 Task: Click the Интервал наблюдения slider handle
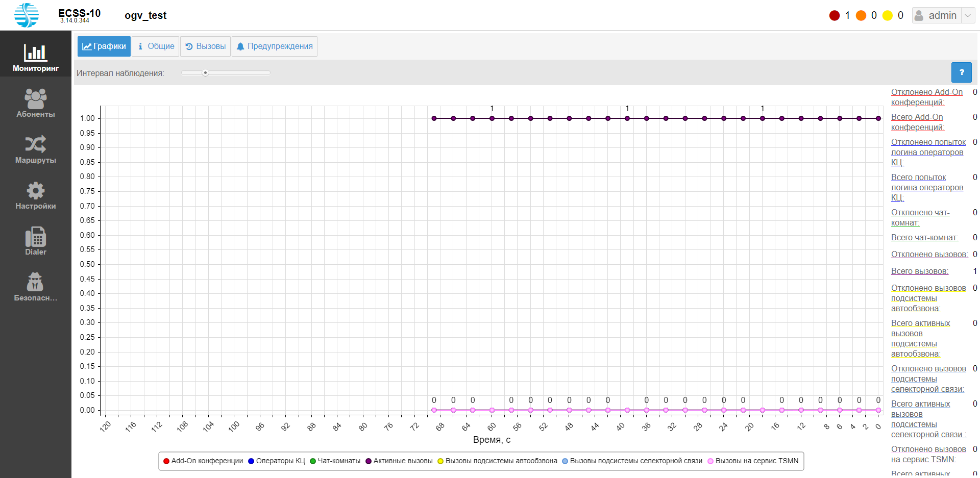205,73
